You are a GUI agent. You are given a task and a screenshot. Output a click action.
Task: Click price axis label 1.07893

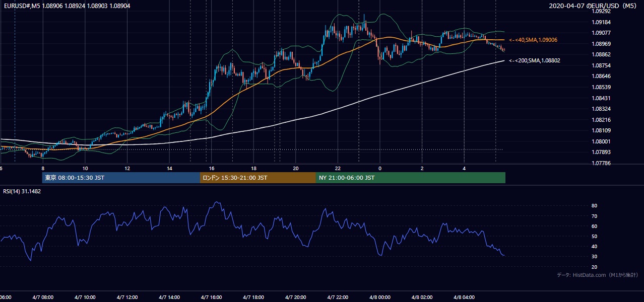pos(601,152)
